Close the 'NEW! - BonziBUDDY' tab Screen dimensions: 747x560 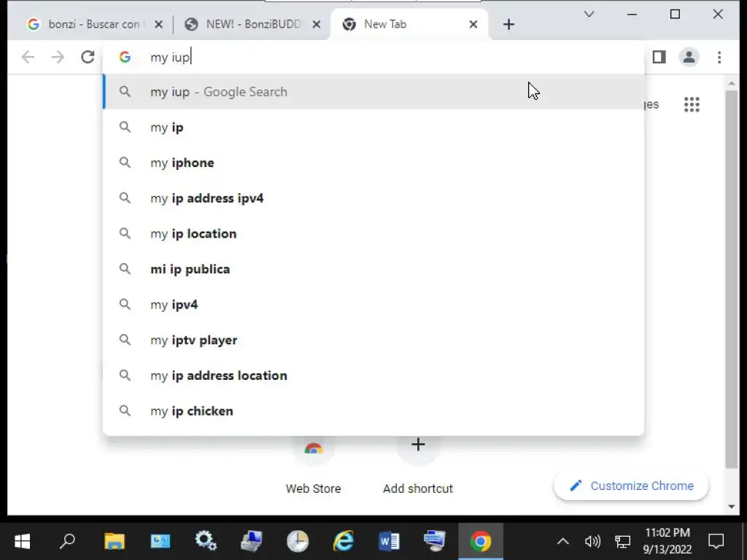click(x=317, y=24)
